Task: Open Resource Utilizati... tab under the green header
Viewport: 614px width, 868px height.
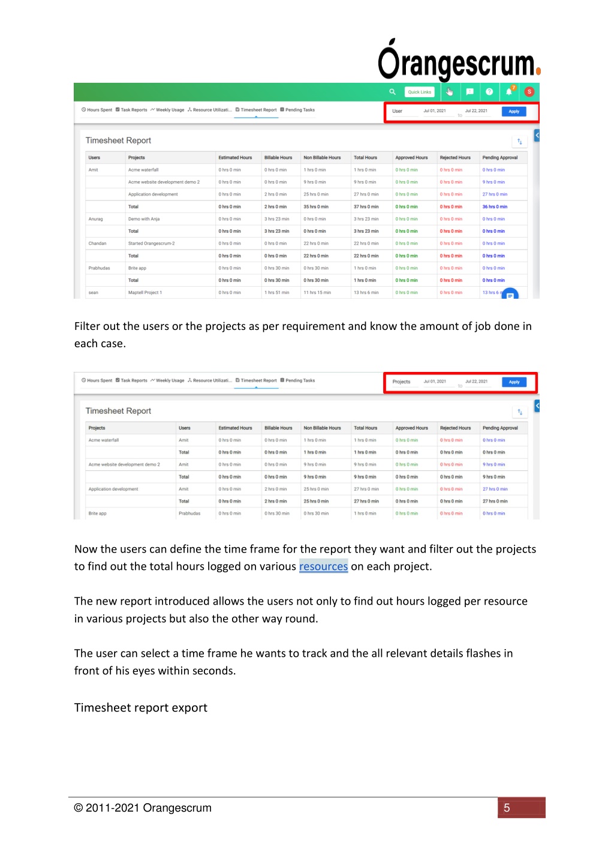Action: tap(209, 110)
